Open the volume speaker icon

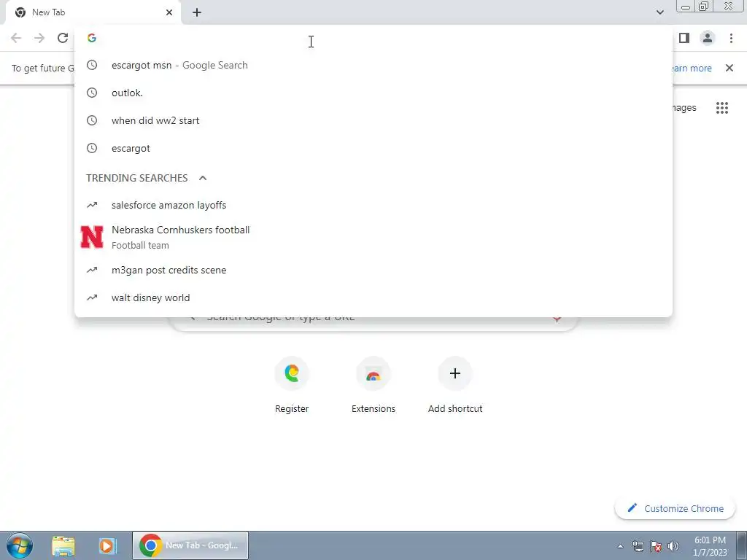click(x=673, y=546)
